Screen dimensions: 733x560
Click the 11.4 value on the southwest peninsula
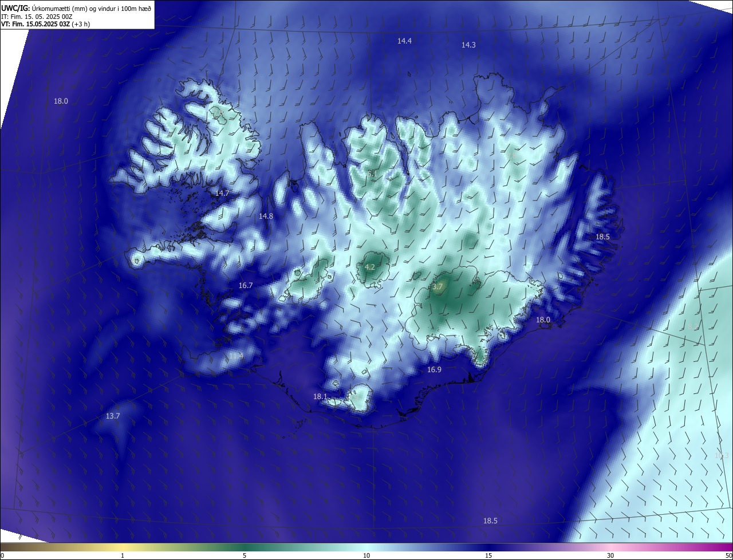point(236,356)
